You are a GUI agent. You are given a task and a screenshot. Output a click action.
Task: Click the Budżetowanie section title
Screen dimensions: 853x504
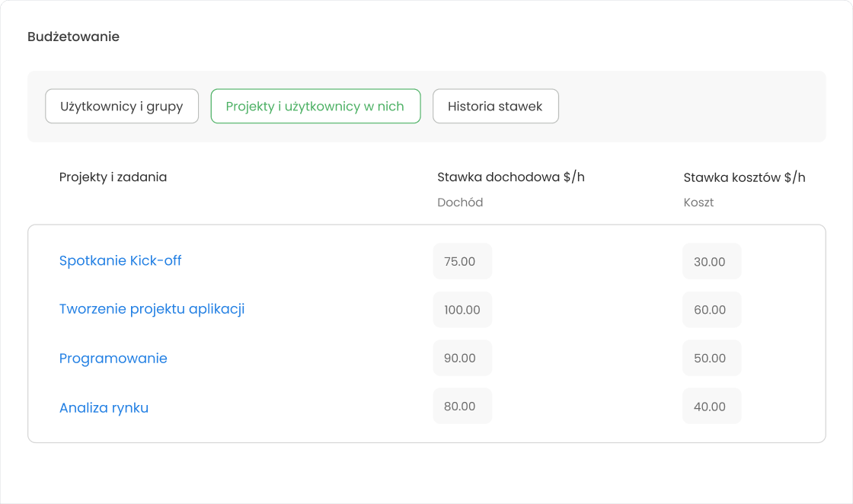pyautogui.click(x=73, y=37)
